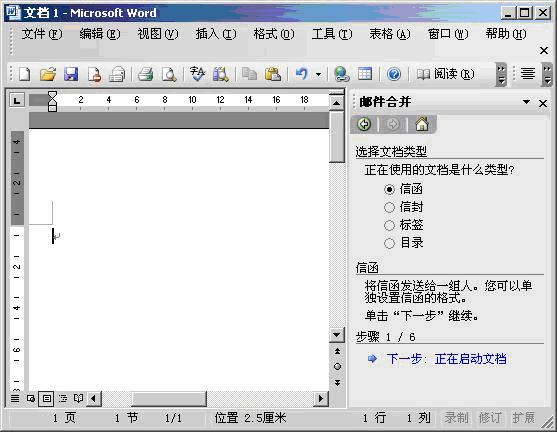Click the indent marker on the ruler
Viewport: 557px width, 432px height.
pyautogui.click(x=52, y=101)
